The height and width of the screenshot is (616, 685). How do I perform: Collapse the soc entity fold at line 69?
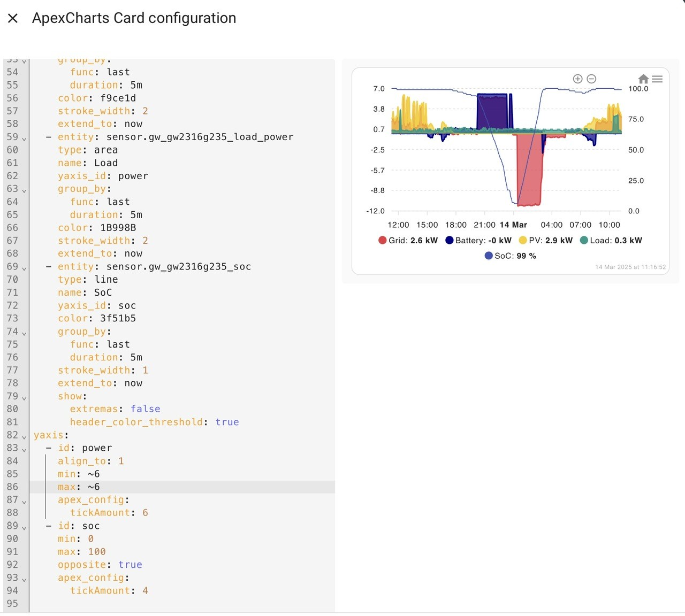tap(24, 268)
